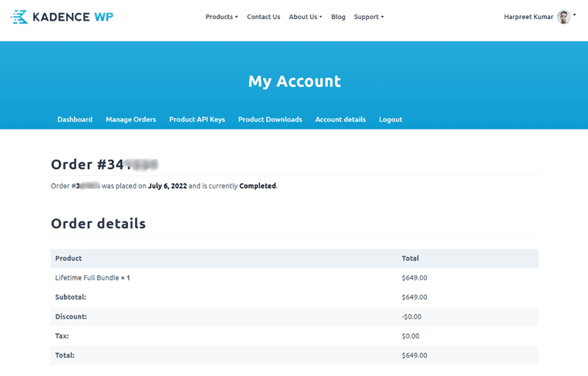
Task: Click the Total column header
Action: [410, 258]
